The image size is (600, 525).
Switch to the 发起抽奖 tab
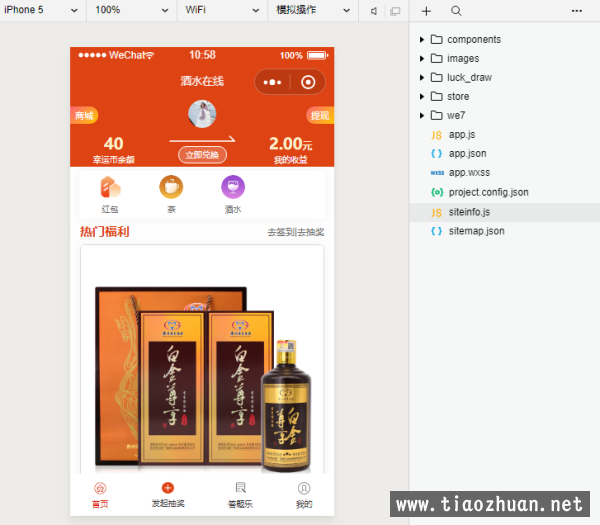tap(168, 495)
